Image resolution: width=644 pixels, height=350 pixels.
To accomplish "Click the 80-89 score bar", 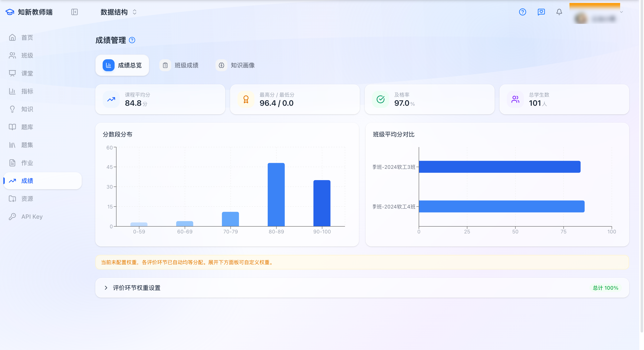I will (276, 195).
